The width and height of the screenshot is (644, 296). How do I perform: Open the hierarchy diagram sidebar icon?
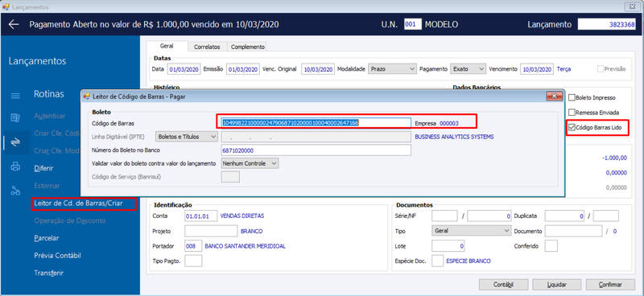(x=15, y=191)
